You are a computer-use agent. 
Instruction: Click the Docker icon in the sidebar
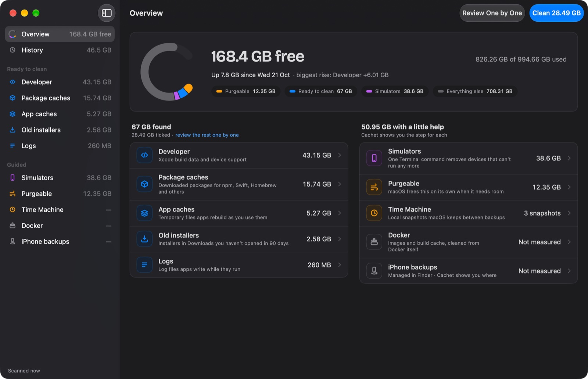click(12, 226)
